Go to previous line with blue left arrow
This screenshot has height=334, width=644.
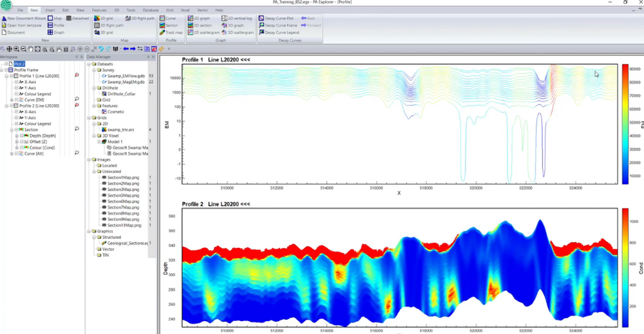[126, 49]
